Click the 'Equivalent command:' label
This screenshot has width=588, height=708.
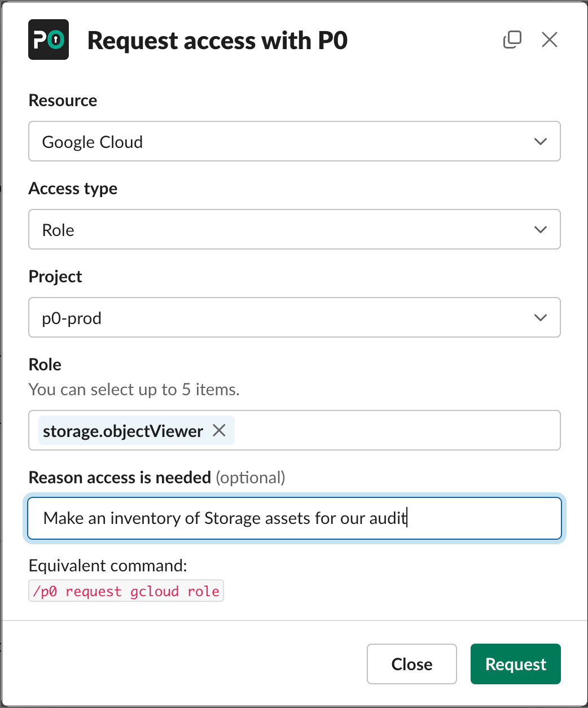click(108, 566)
